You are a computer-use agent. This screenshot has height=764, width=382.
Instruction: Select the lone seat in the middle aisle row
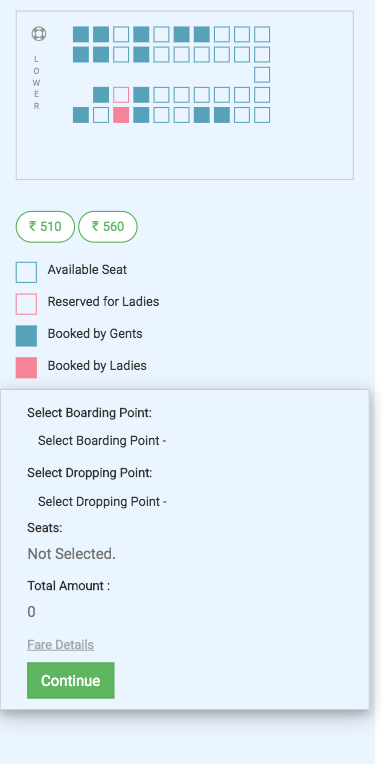[262, 75]
